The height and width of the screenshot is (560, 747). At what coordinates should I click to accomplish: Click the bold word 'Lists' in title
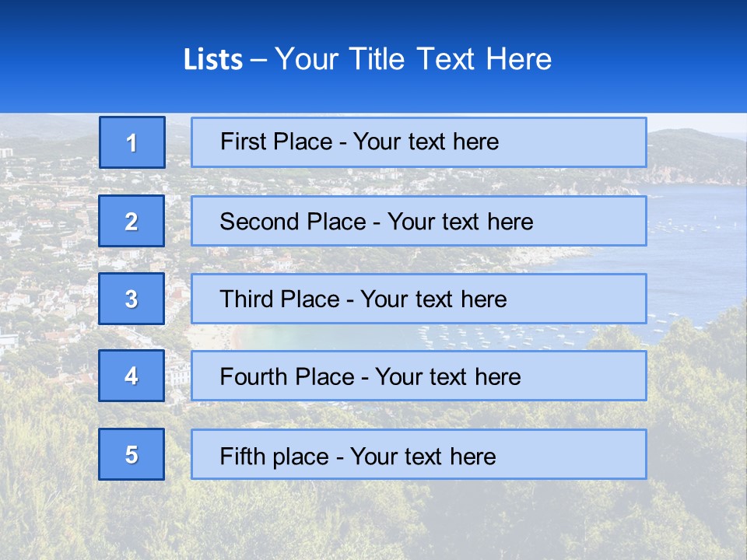213,60
